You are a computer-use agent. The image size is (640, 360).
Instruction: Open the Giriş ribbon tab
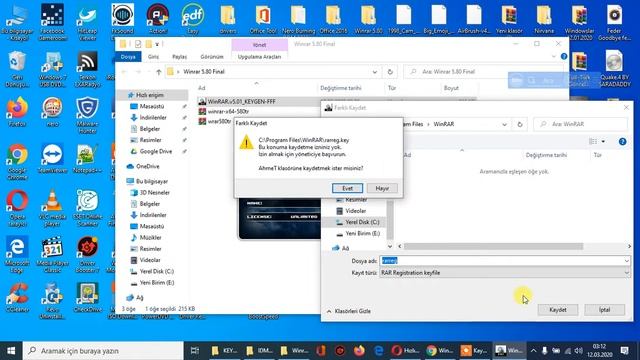point(153,57)
